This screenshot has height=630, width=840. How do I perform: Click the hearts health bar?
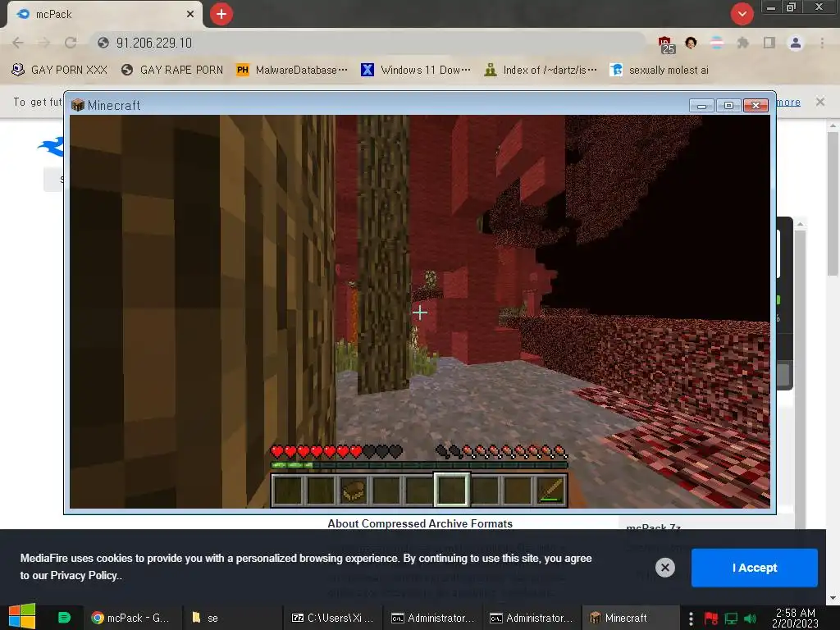(x=336, y=452)
